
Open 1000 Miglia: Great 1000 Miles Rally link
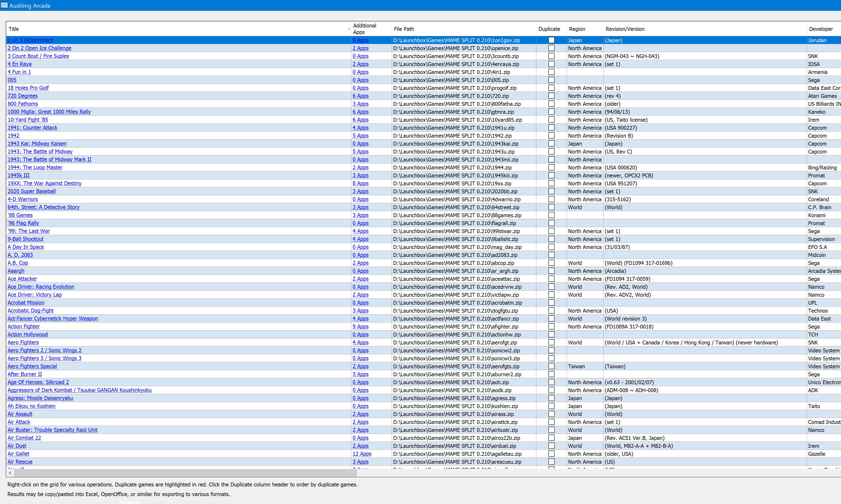coord(49,112)
